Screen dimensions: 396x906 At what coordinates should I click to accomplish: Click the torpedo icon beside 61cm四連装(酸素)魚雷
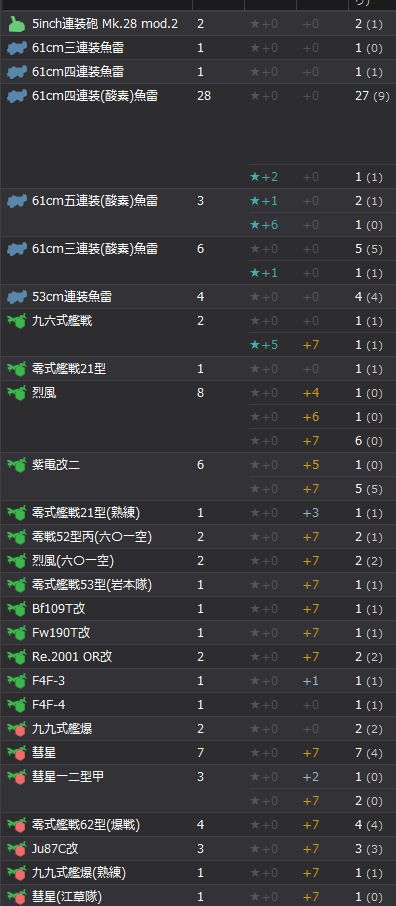pyautogui.click(x=17, y=96)
